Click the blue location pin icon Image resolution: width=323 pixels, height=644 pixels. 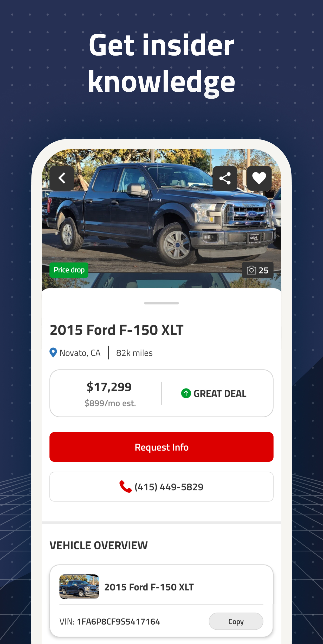(53, 353)
